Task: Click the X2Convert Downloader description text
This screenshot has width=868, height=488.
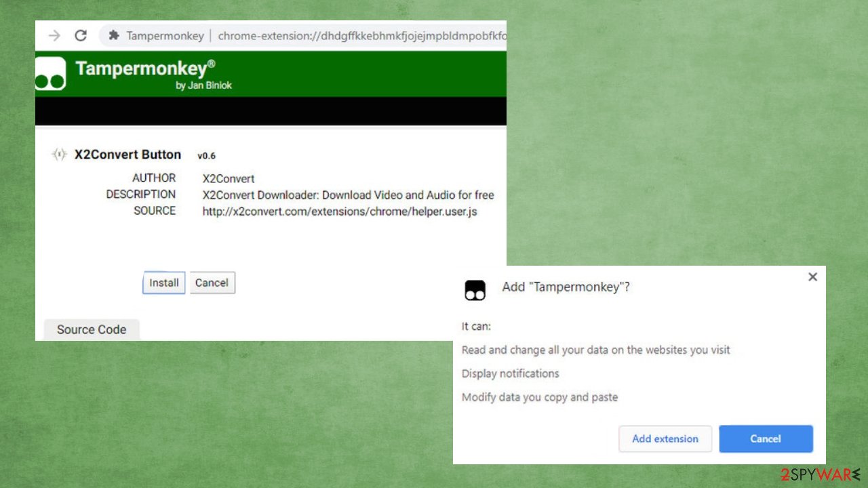Action: pyautogui.click(x=349, y=195)
